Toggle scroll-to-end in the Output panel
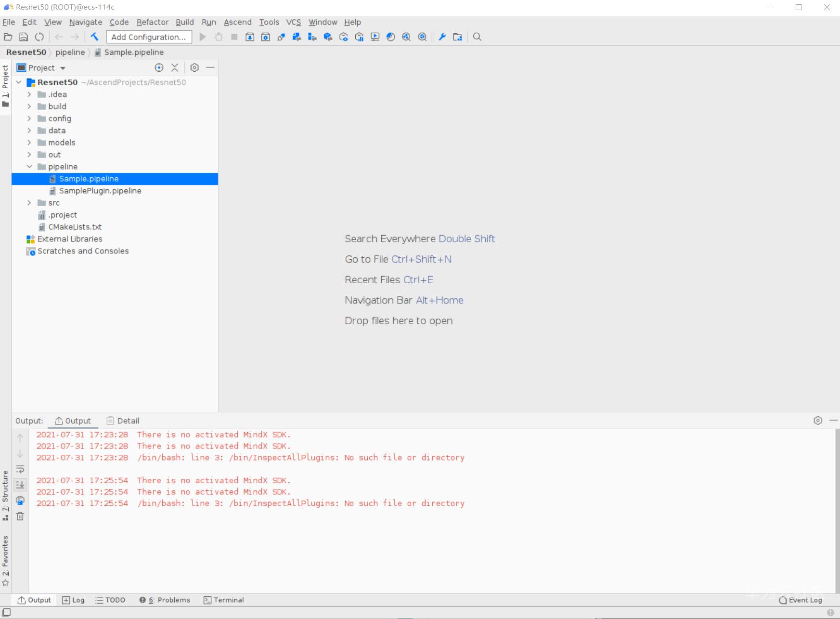Viewport: 840px width, 619px height. tap(20, 485)
